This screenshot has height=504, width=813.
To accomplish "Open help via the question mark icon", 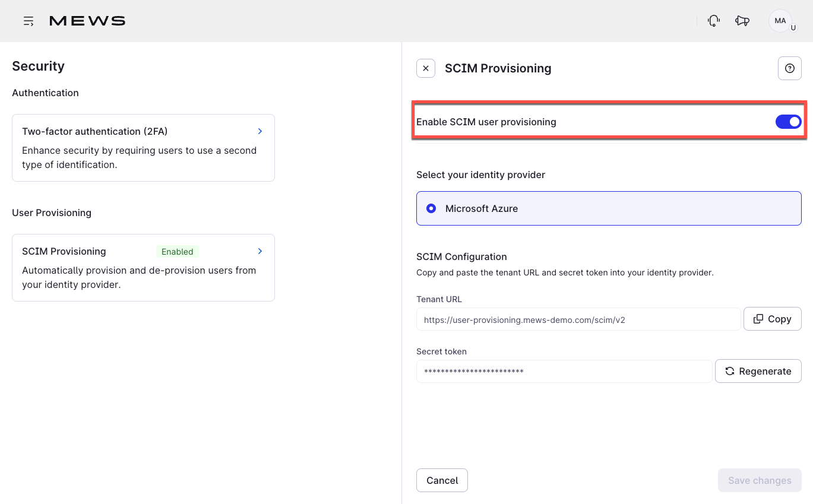I will click(789, 68).
